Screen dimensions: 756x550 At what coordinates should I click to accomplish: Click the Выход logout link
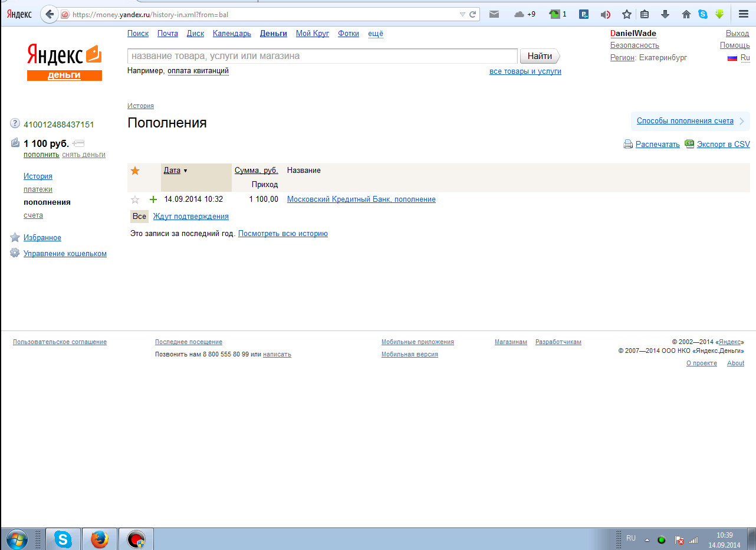[738, 34]
